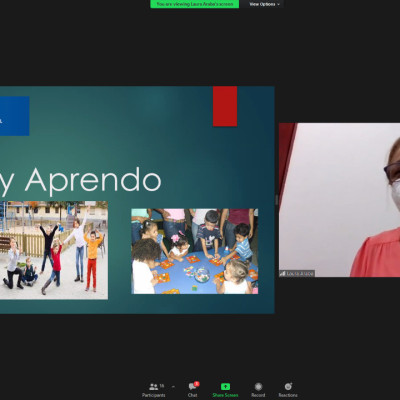Screen dimensions: 400x400
Task: Click the divider handle beside the video panel
Action: click(276, 200)
